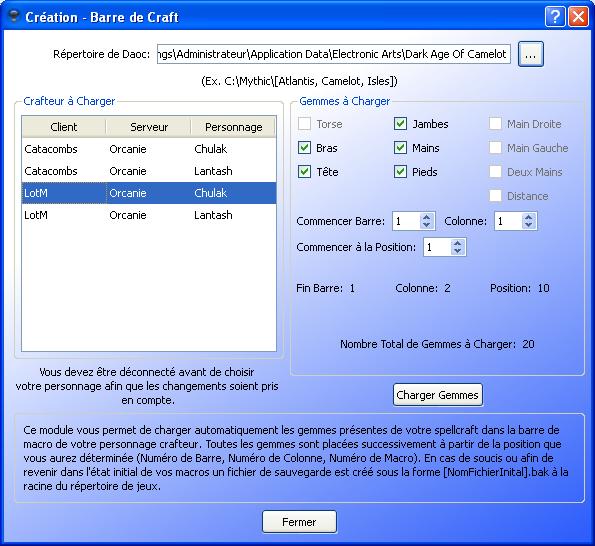The image size is (595, 546).
Task: Sort list by Client column header
Action: 64,127
